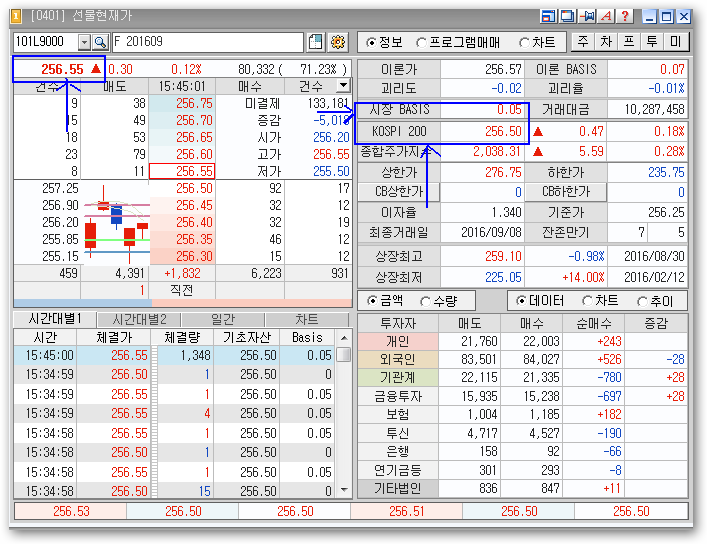Click the scrollbar thumb in the time list
Screen dimensions: 707x544
[344, 354]
